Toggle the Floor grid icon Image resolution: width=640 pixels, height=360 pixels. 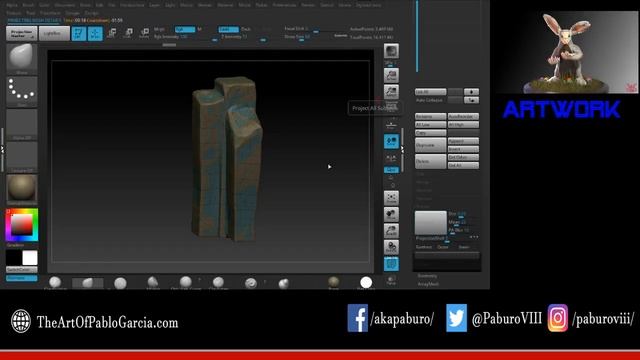click(391, 124)
